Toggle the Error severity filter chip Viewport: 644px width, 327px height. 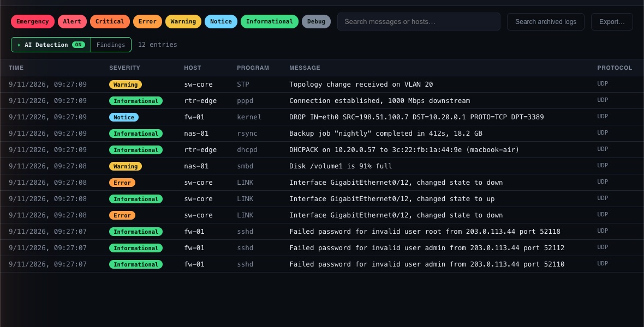(147, 21)
